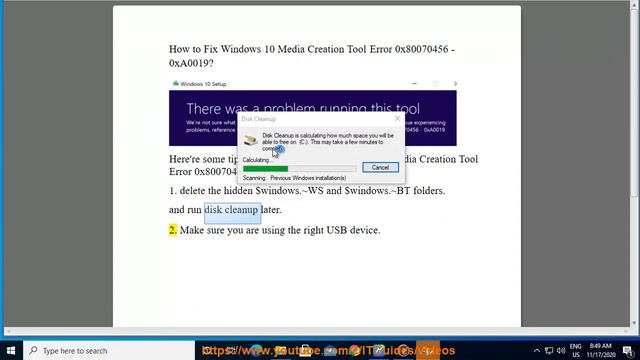
Task: Click the embedded Windows 10 Setup error image
Action: click(313, 112)
